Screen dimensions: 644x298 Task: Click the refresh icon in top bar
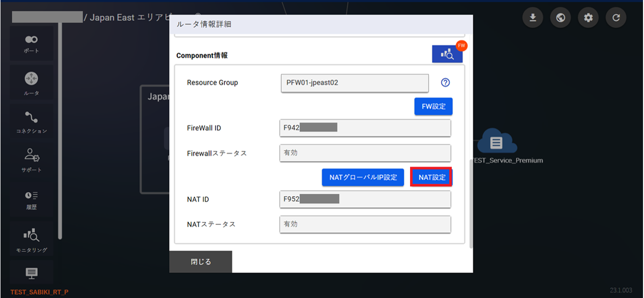pyautogui.click(x=616, y=18)
